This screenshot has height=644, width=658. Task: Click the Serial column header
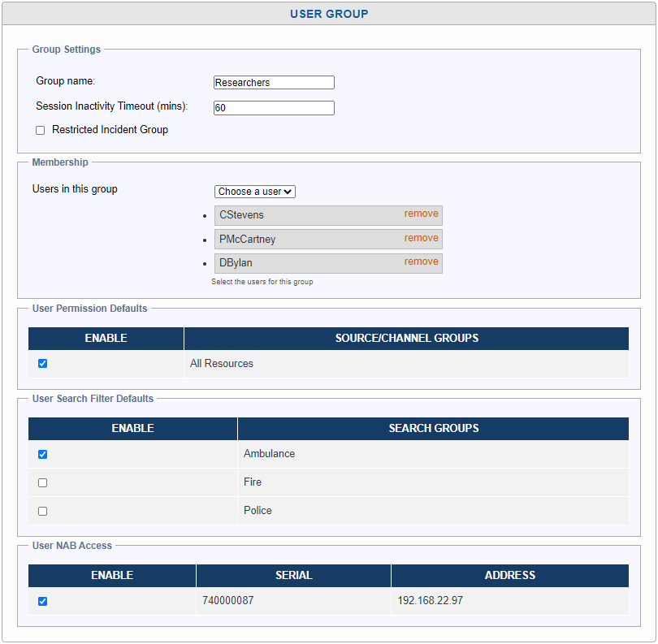pyautogui.click(x=293, y=576)
